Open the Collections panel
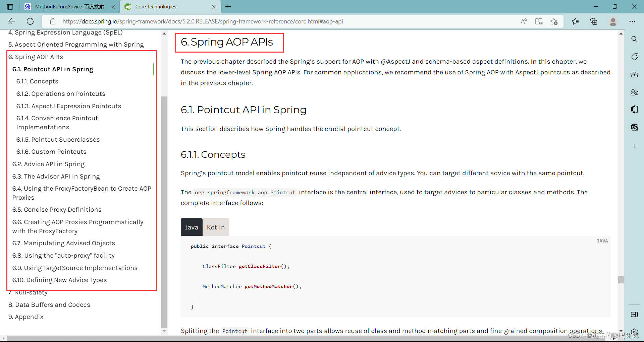 594,21
